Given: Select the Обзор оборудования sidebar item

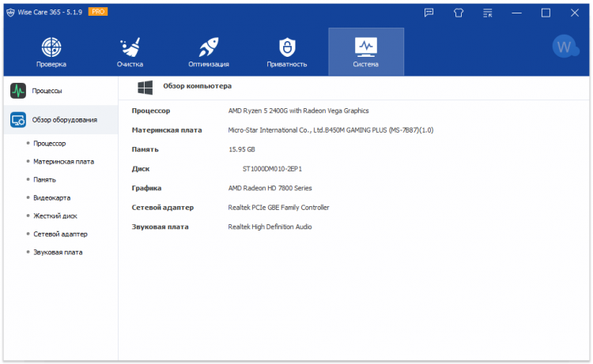Looking at the screenshot, I should pos(61,120).
